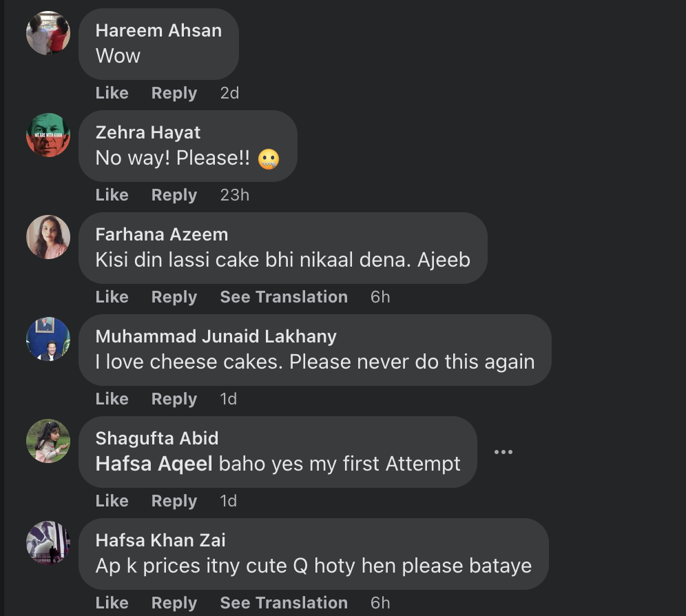Screen dimensions: 686x616
Task: Reply to Zehra Hayat's comment
Action: point(174,195)
